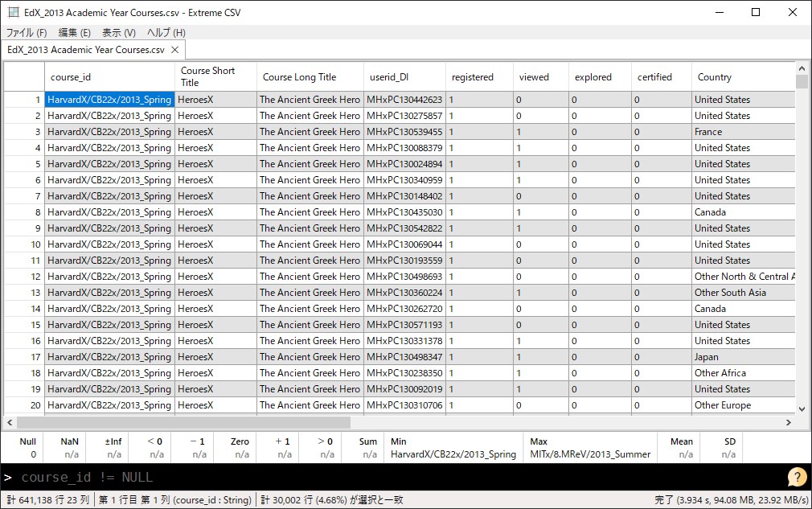Image resolution: width=812 pixels, height=509 pixels.
Task: Select the HeroesX cell in row 5
Action: click(216, 163)
